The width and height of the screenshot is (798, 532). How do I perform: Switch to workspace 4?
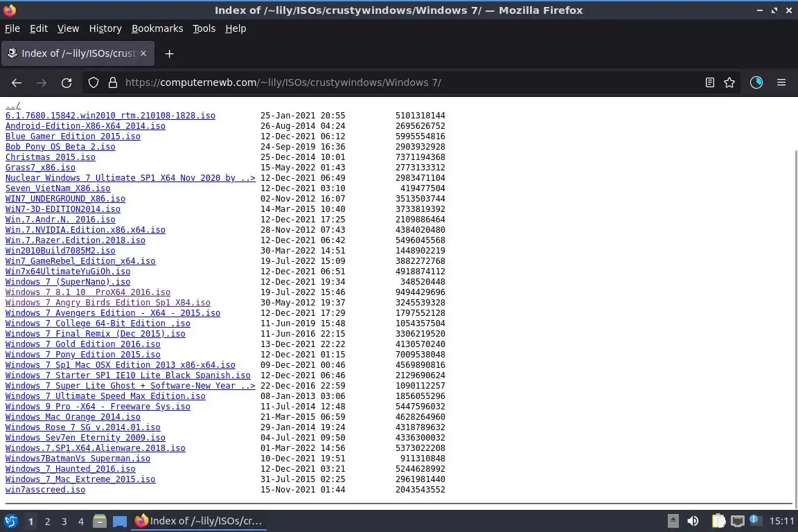(81, 522)
